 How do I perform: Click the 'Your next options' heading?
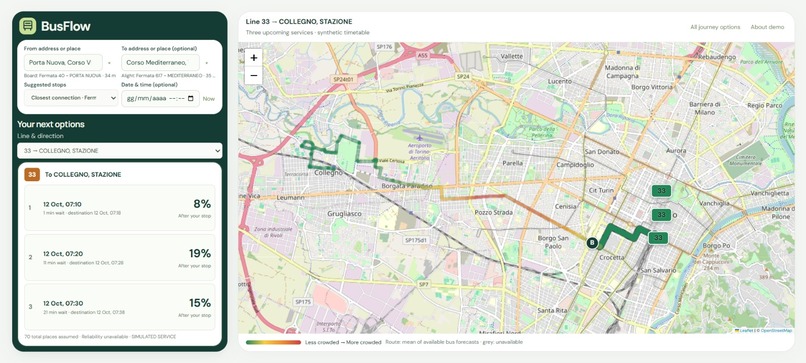point(51,124)
